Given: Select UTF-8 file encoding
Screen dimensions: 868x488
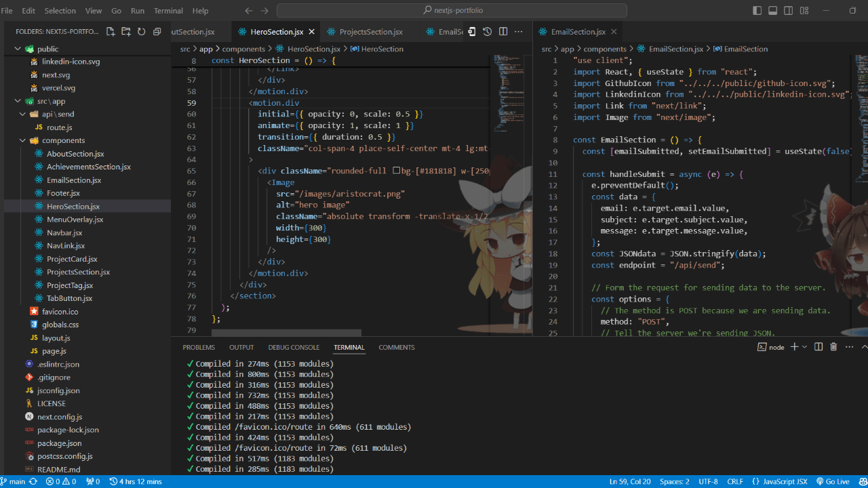Looking at the screenshot, I should pyautogui.click(x=708, y=482).
